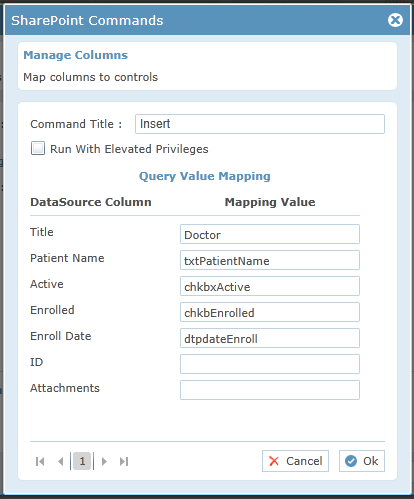Screen dimensions: 414x499
Task: Click the ID mapping value field
Action: coord(270,364)
